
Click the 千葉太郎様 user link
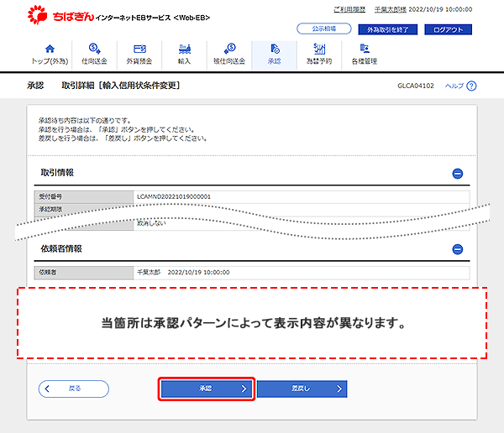click(391, 9)
